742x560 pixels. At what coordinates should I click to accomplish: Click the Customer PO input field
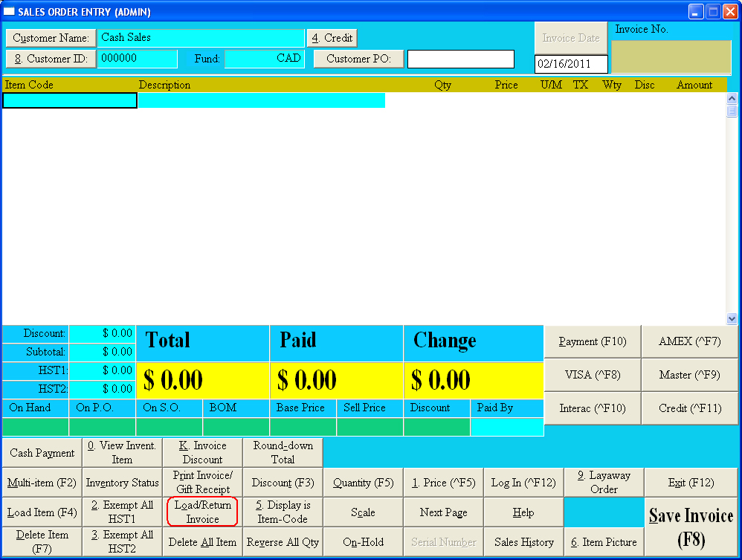[460, 59]
